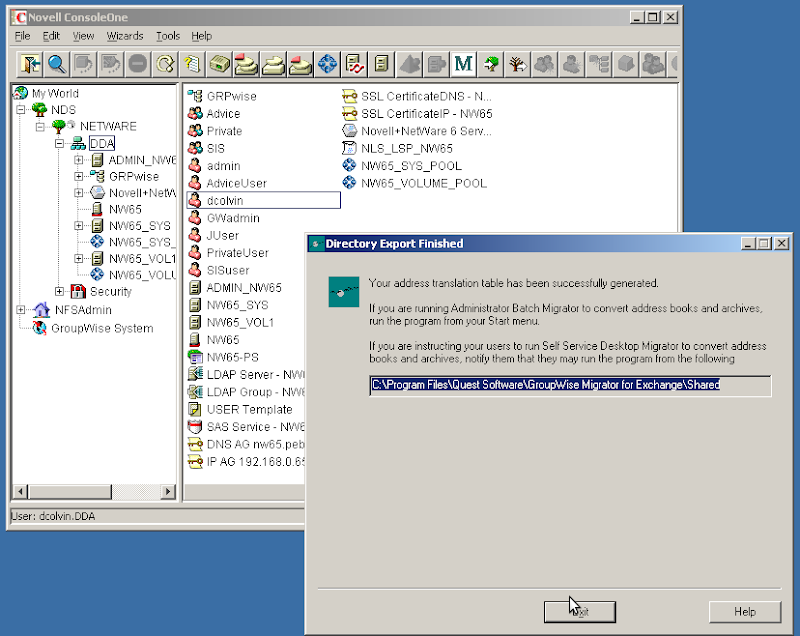The height and width of the screenshot is (636, 800).
Task: Click the My World globe icon
Action: tap(20, 93)
